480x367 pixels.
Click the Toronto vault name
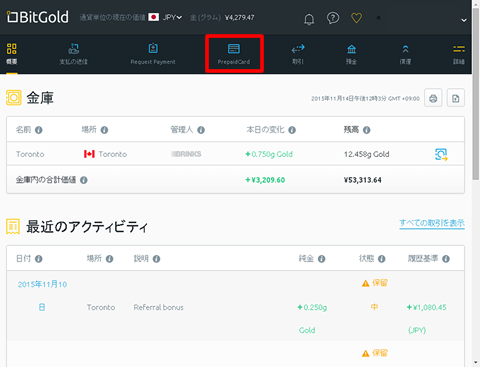click(x=30, y=154)
